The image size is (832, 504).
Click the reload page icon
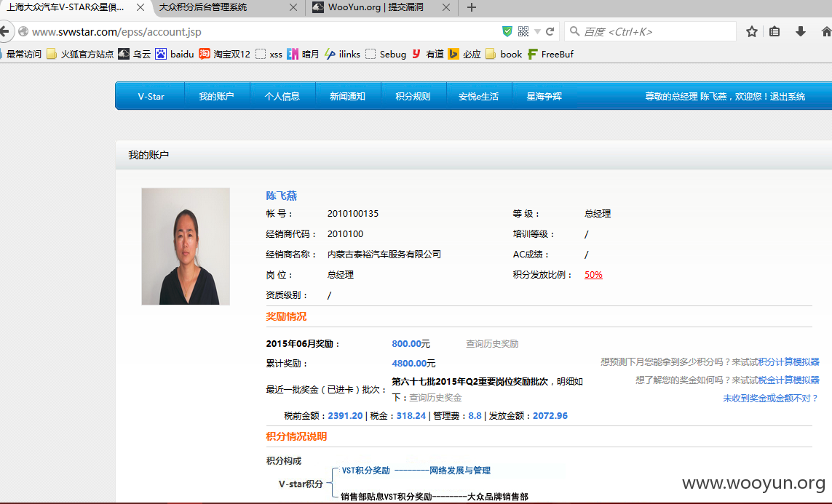(550, 32)
